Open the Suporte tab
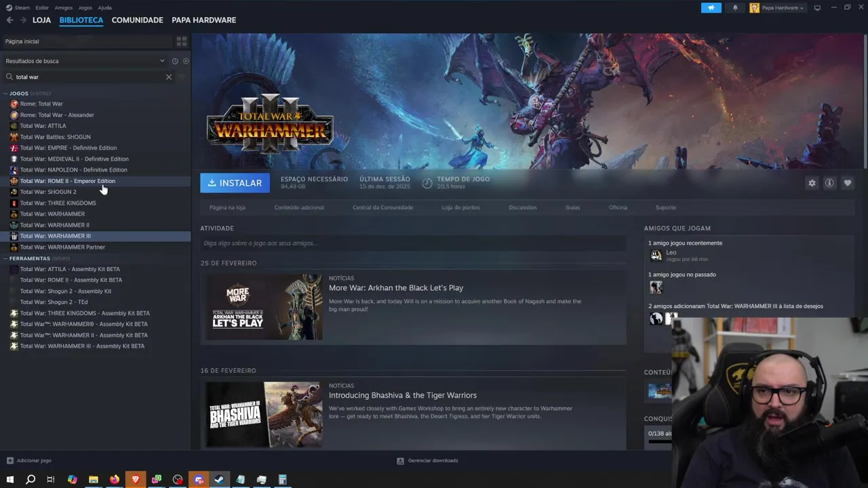Screen dimensions: 868x488 [666, 207]
